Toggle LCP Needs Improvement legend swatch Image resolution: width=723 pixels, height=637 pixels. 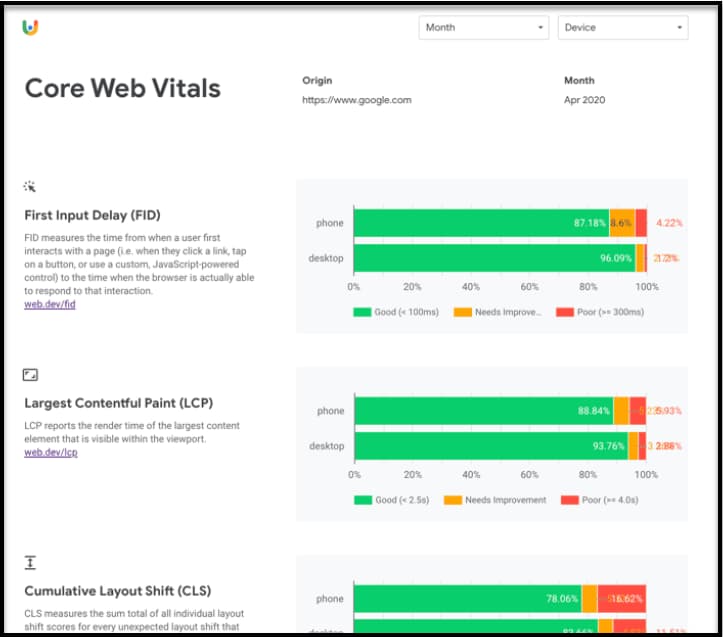click(453, 500)
